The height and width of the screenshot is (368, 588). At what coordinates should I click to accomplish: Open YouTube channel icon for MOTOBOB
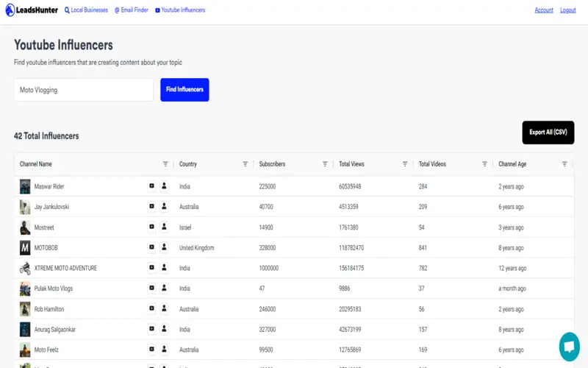151,247
